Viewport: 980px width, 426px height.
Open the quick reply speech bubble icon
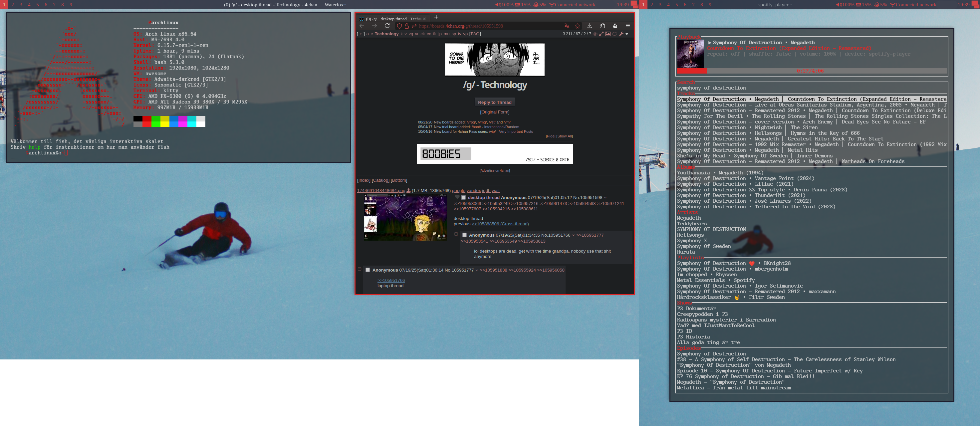point(614,34)
